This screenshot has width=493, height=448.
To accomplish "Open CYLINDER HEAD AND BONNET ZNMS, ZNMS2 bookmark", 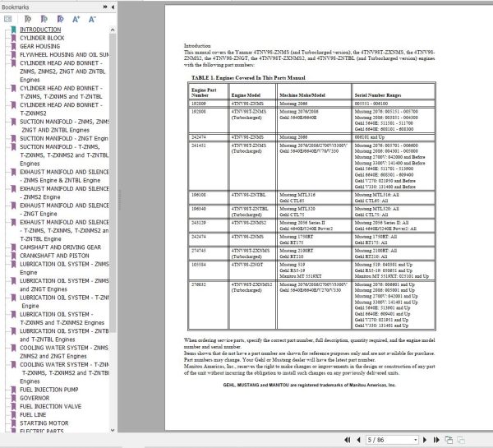I will click(x=62, y=72).
